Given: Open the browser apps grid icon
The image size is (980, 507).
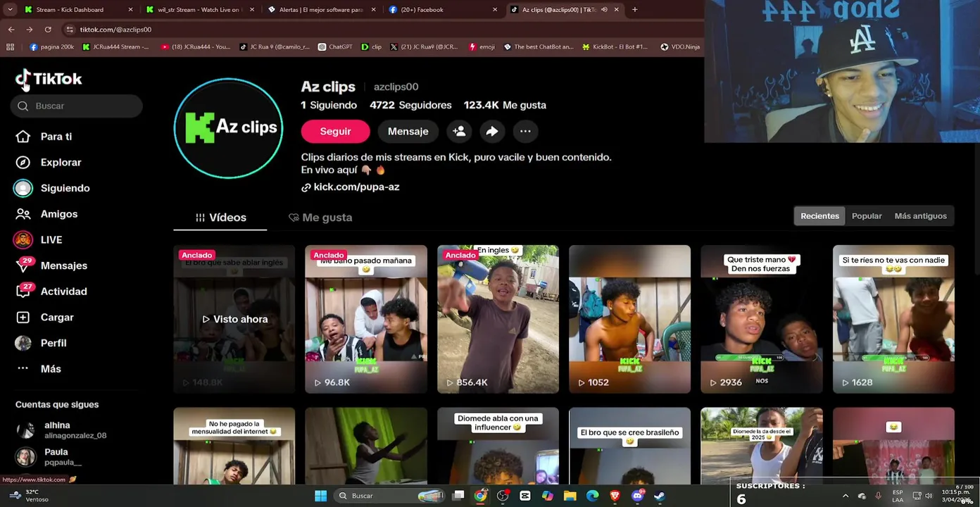Looking at the screenshot, I should pos(10,47).
